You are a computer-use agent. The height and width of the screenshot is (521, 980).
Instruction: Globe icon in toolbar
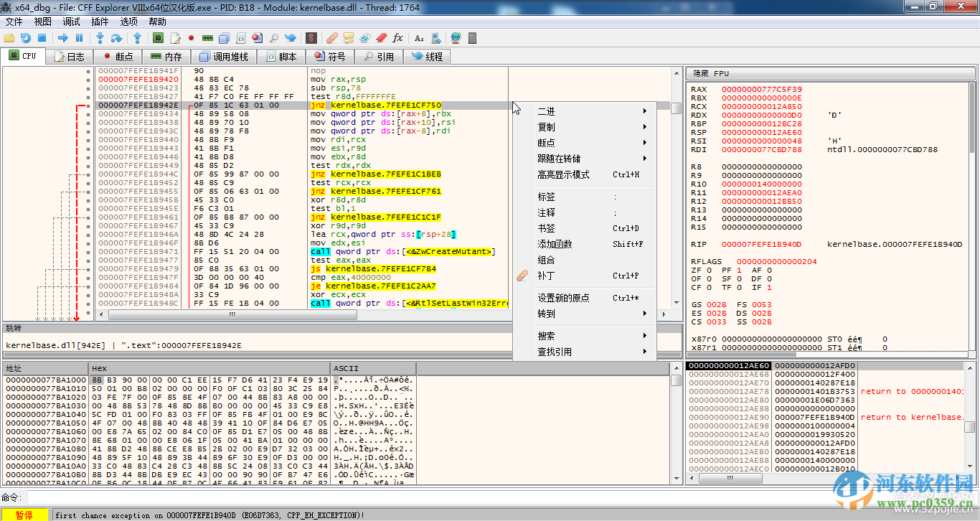click(456, 37)
